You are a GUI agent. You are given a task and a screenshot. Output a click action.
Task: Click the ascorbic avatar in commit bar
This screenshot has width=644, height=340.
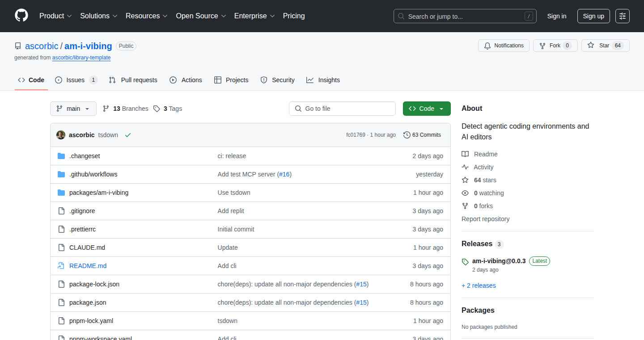pos(61,135)
